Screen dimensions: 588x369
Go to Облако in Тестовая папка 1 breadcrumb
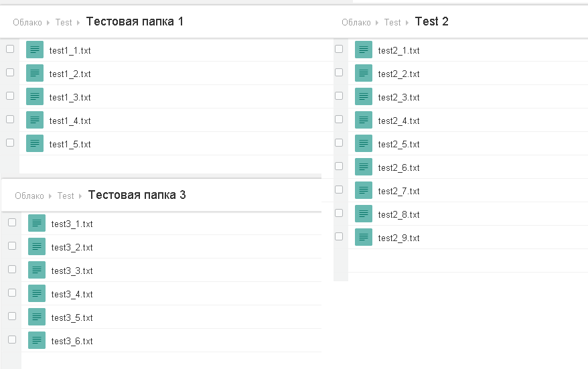27,22
